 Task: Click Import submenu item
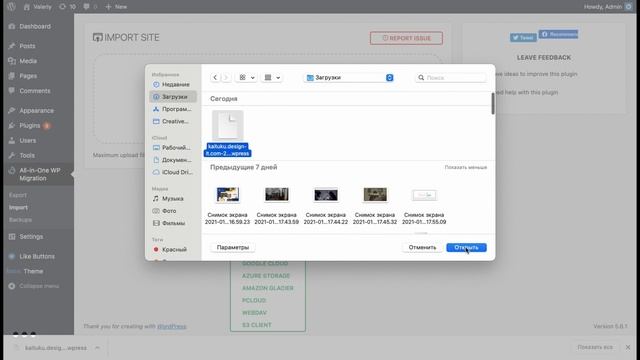[18, 207]
